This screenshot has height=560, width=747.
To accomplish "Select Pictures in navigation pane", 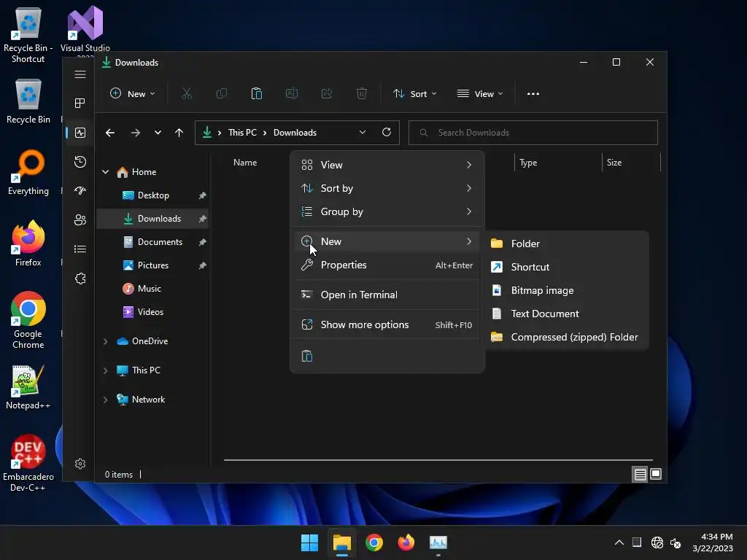I will click(152, 265).
